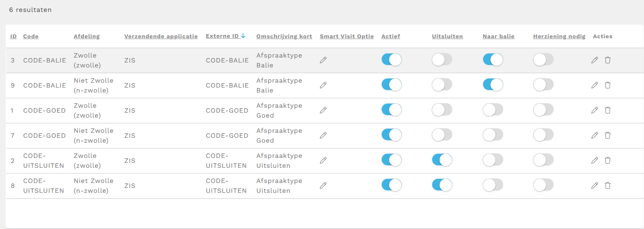Viewport: 644px width, 229px height.
Task: Sort by Verzendende applicatie header
Action: tap(161, 36)
